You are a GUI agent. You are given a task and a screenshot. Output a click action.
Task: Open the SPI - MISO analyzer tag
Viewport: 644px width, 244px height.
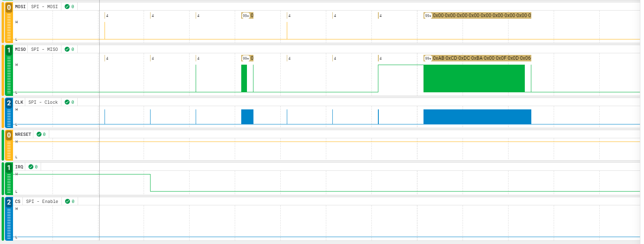[44, 49]
